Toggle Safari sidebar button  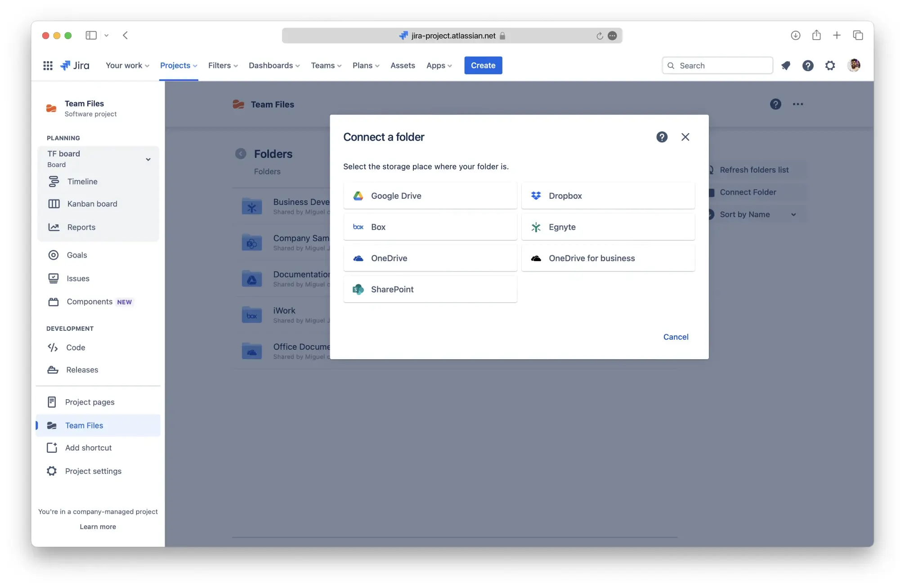click(x=91, y=36)
